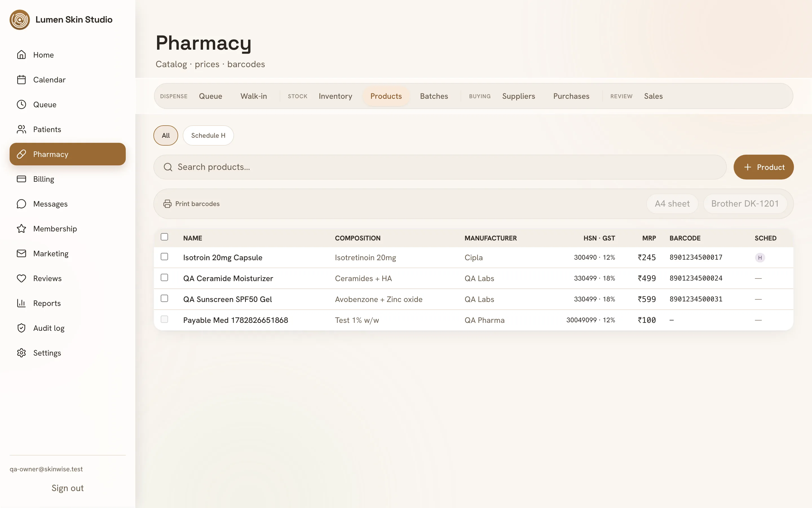Check the QA Ceramide Moisturizer row checkbox
The width and height of the screenshot is (812, 508).
point(164,277)
